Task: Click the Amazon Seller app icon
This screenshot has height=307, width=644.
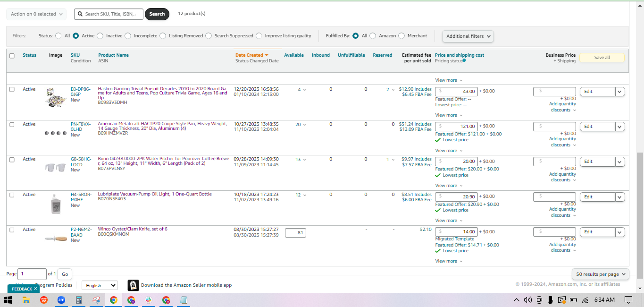Action: (133, 285)
